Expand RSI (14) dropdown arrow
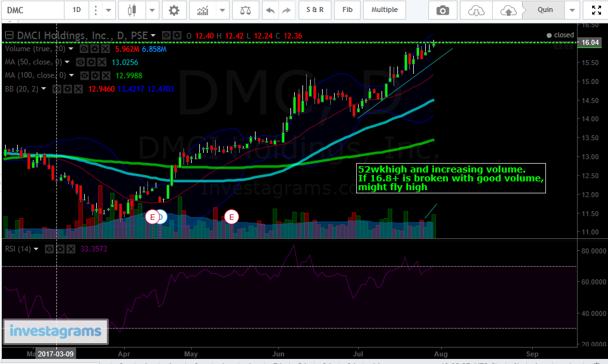The image size is (608, 364). (x=36, y=249)
